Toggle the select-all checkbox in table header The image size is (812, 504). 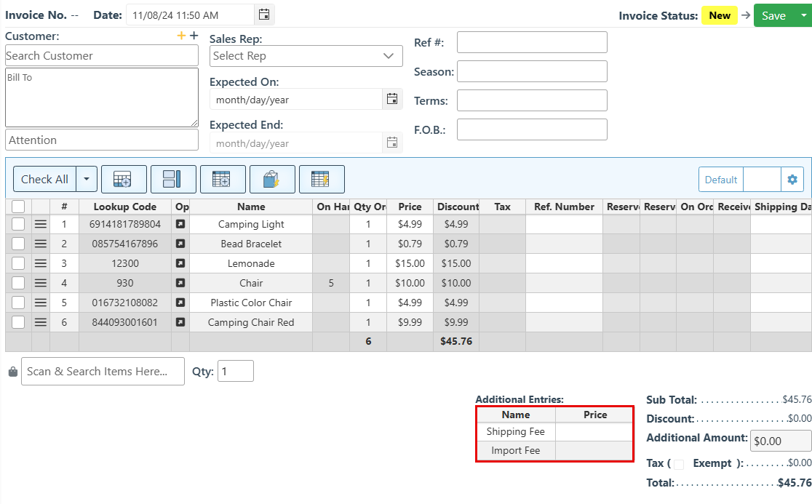(18, 207)
